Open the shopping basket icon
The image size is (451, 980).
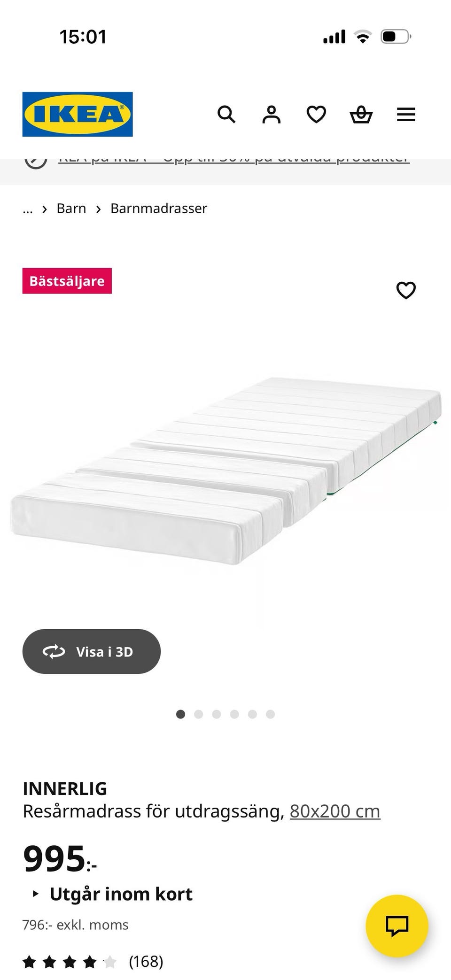(361, 115)
